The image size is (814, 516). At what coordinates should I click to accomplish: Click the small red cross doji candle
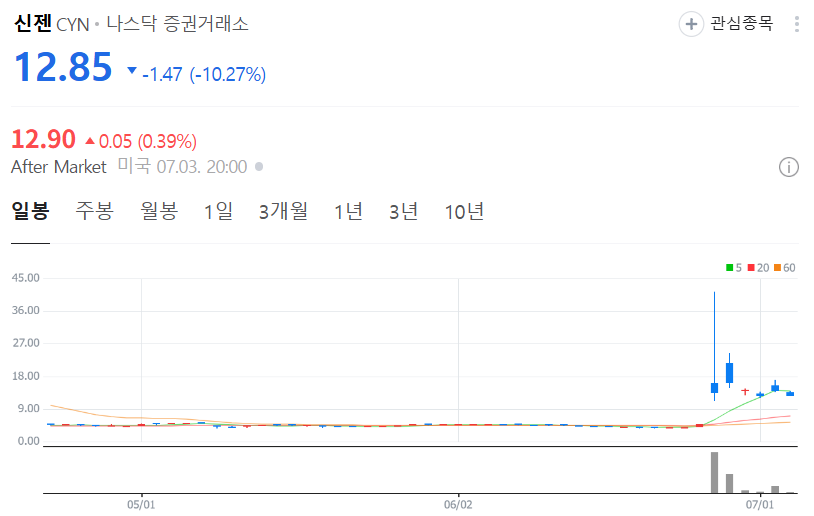point(745,391)
